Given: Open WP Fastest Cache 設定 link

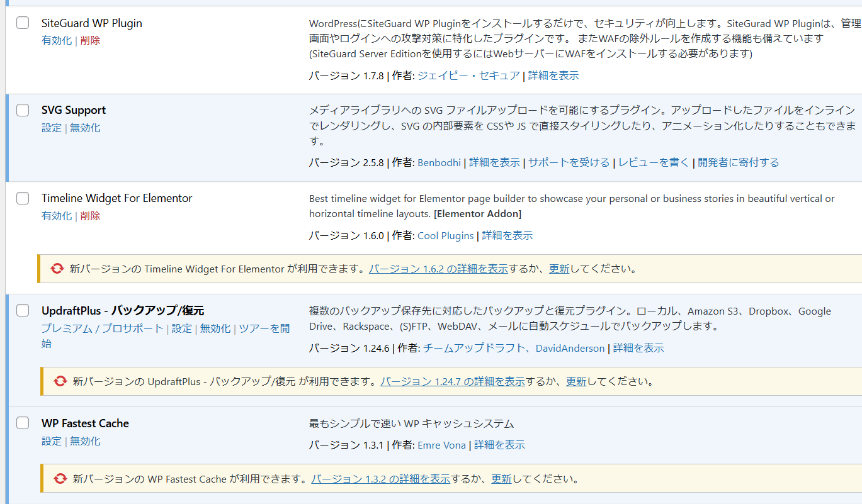Looking at the screenshot, I should coord(52,441).
